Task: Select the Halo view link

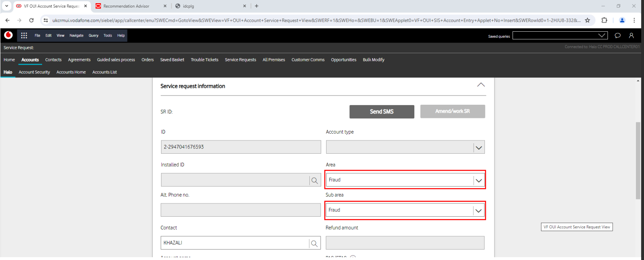Action: [8, 72]
